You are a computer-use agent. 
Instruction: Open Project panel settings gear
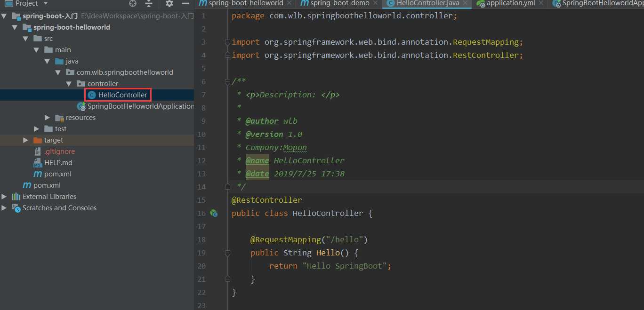(x=169, y=3)
